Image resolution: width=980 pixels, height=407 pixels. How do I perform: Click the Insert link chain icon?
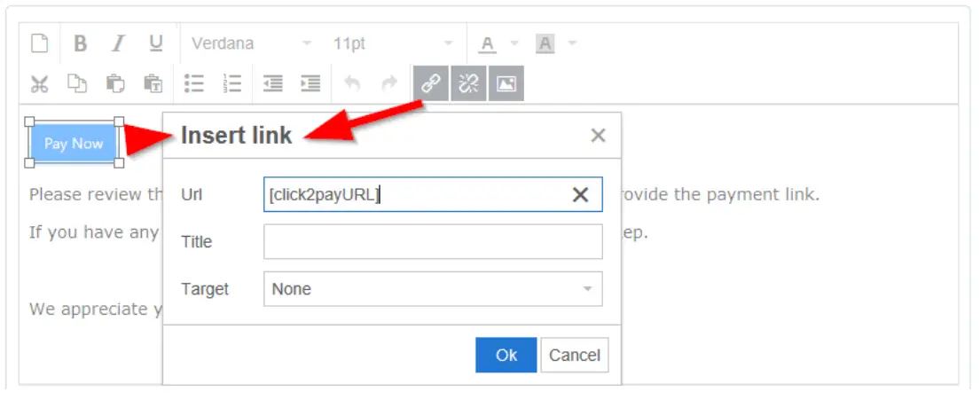431,83
